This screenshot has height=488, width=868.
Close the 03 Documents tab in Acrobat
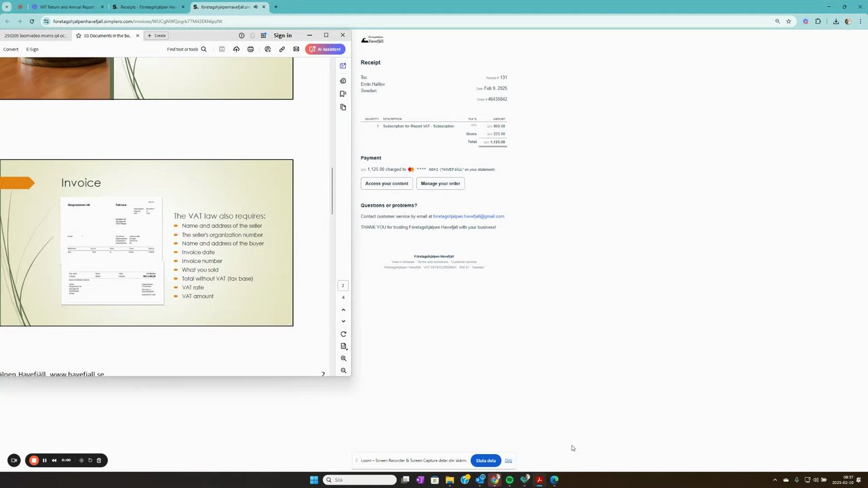coord(138,35)
